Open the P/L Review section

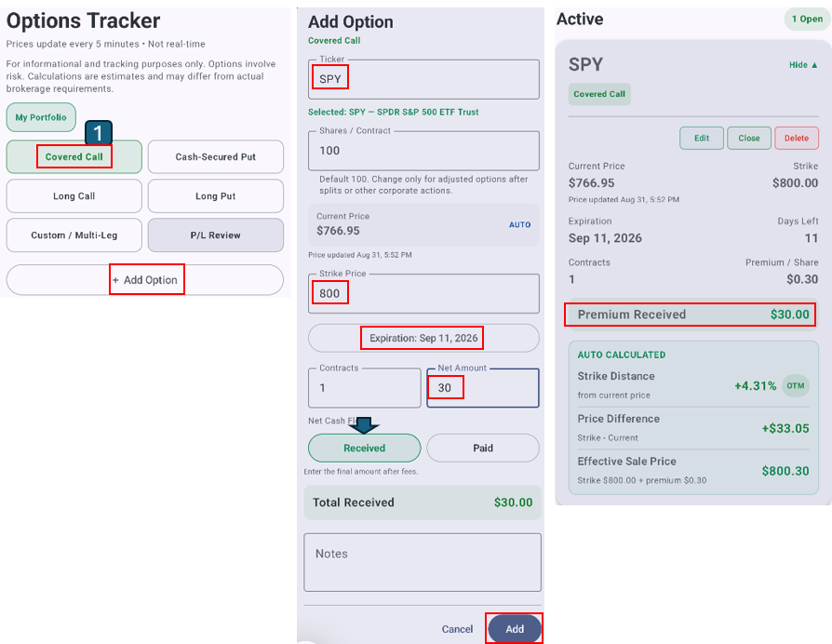(x=215, y=235)
